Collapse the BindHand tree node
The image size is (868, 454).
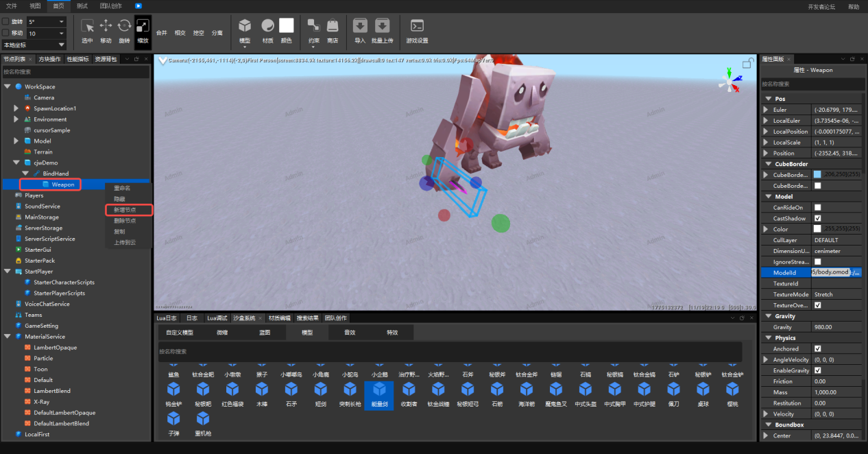click(25, 174)
